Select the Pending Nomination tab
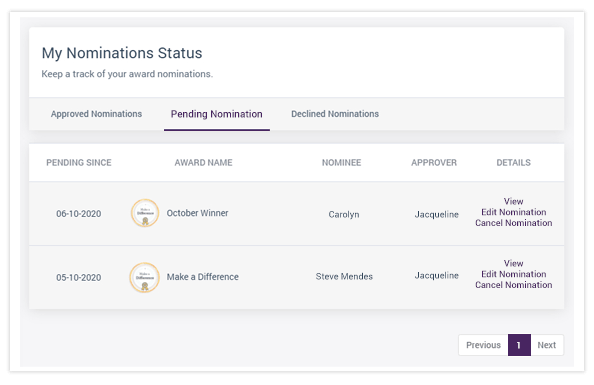Viewport: 594px width, 385px height. pyautogui.click(x=217, y=114)
